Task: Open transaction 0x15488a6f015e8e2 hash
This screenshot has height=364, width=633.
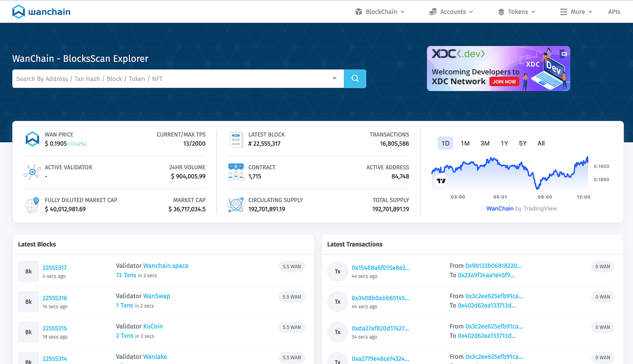Action: 381,268
